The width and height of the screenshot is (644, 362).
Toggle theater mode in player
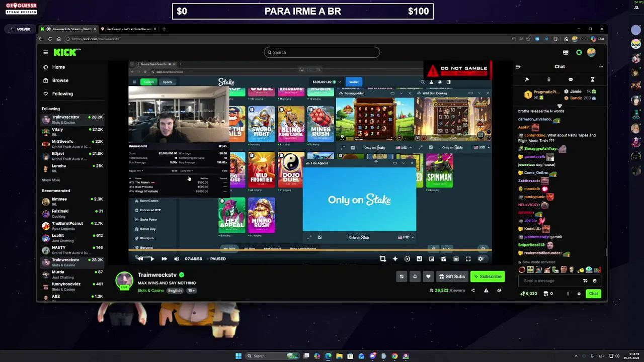click(x=456, y=259)
